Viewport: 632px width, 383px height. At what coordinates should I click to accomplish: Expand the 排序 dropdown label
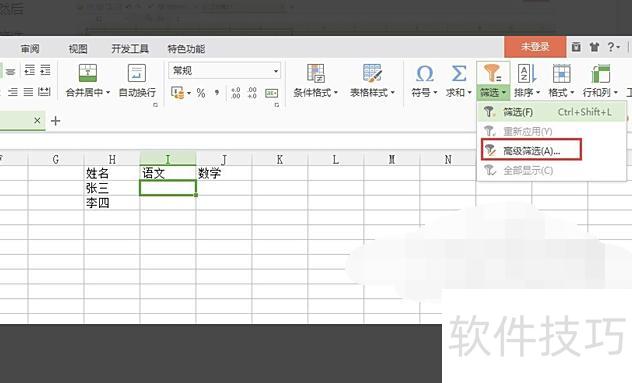coord(527,93)
